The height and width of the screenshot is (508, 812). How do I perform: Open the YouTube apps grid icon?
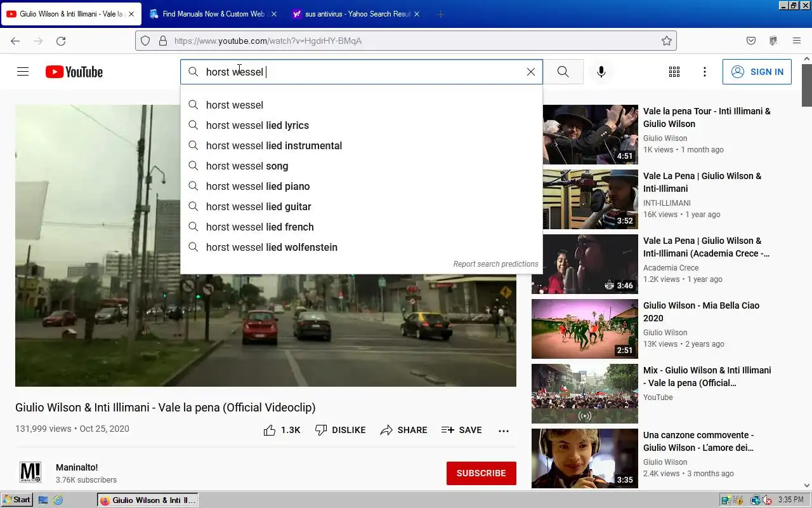coord(674,72)
